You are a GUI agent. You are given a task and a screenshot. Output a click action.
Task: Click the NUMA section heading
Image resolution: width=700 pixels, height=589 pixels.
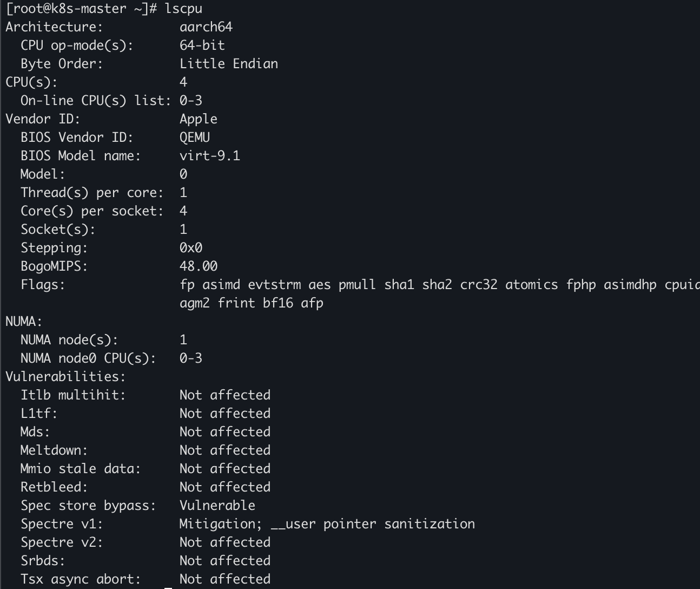[x=24, y=322]
